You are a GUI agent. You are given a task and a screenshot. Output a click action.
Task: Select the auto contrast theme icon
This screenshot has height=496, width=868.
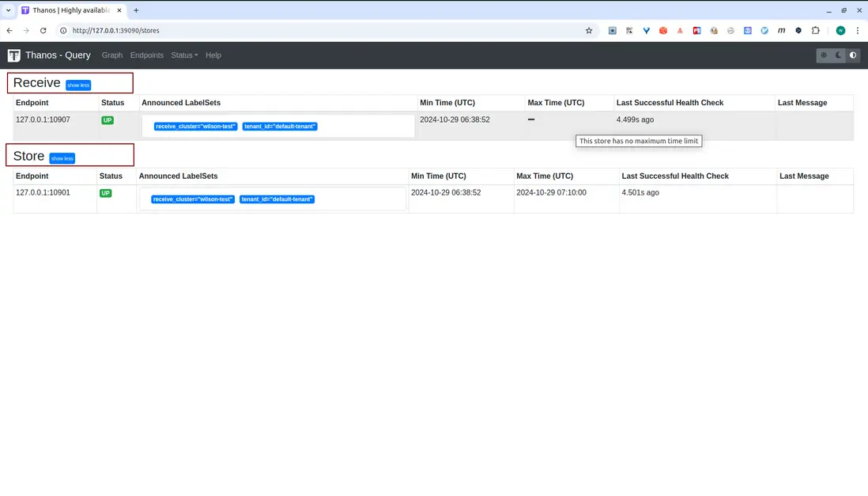click(x=853, y=55)
